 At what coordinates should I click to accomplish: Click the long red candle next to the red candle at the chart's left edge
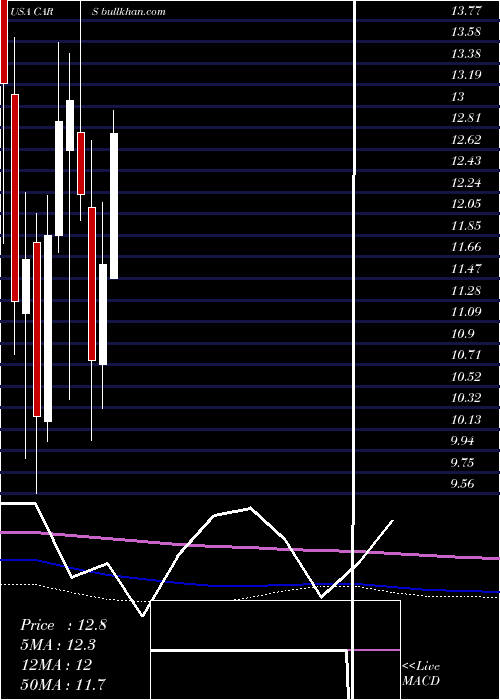point(15,198)
